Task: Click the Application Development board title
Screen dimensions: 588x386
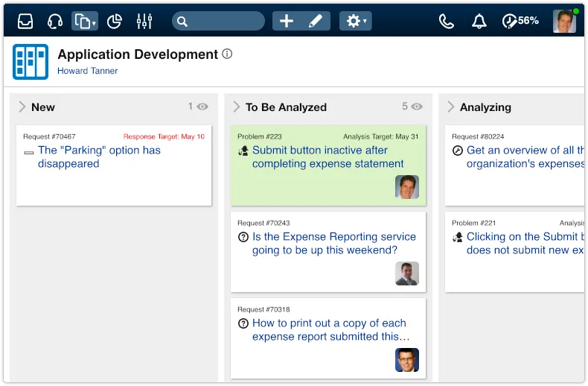Action: [138, 54]
